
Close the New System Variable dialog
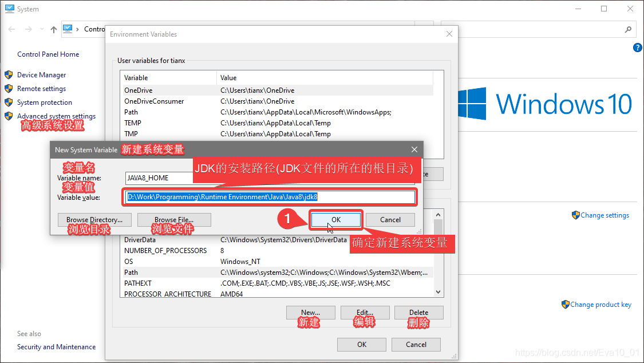pyautogui.click(x=414, y=149)
